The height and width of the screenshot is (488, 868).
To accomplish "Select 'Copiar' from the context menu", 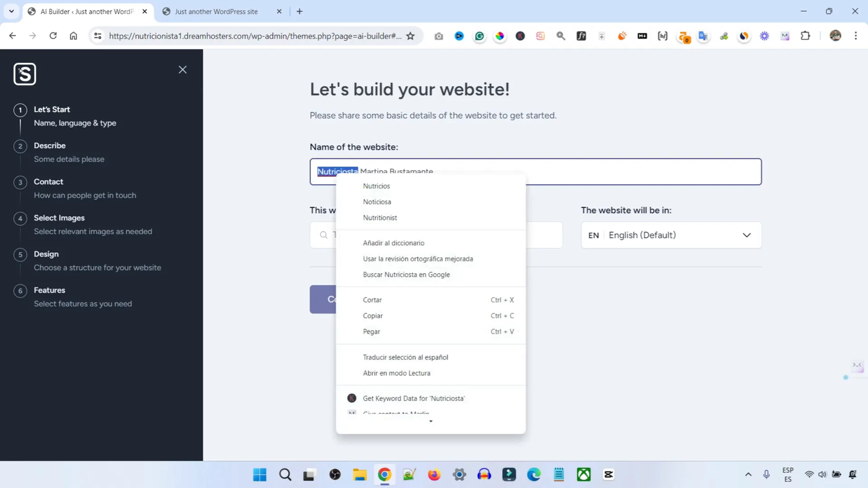I will [x=373, y=316].
